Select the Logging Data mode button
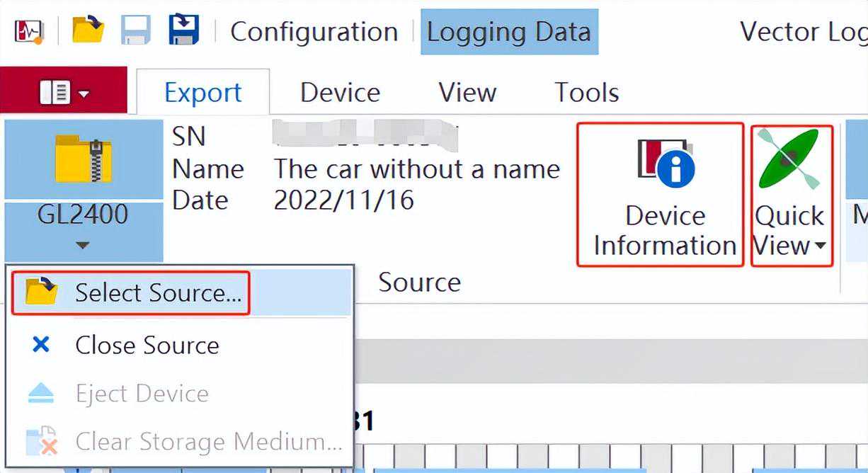The height and width of the screenshot is (473, 868). click(509, 32)
